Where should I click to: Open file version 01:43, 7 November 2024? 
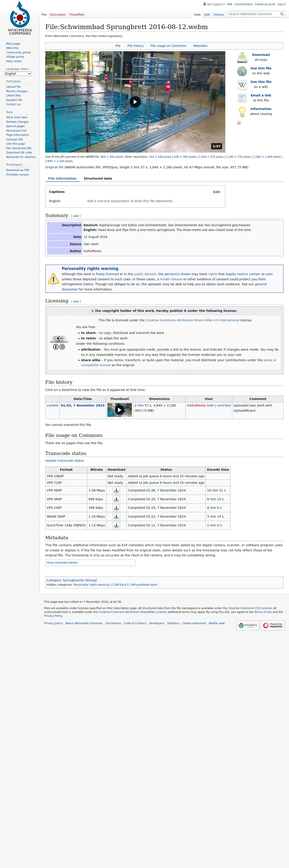click(82, 405)
